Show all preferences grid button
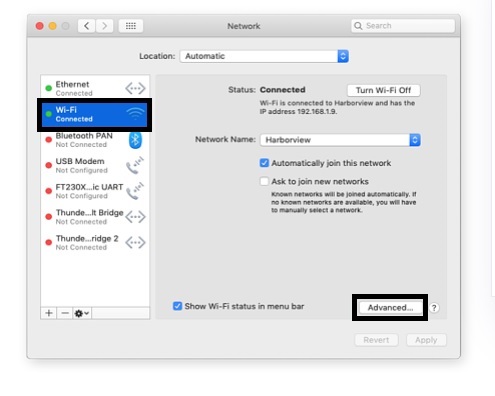495x396 pixels. tap(131, 26)
